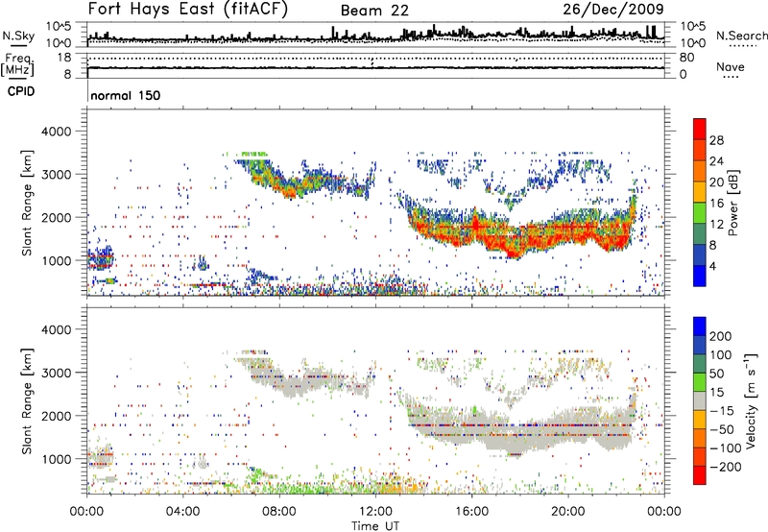Click '4000' tick on power panel
The width and height of the screenshot is (768, 532).
tap(56, 132)
